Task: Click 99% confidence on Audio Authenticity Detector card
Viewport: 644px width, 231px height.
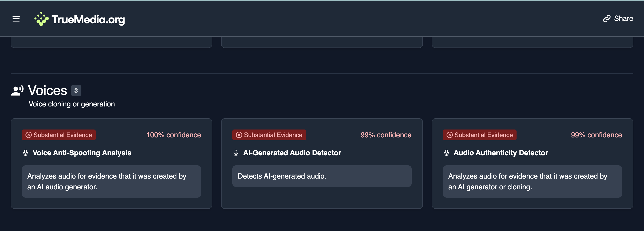Action: coord(597,135)
